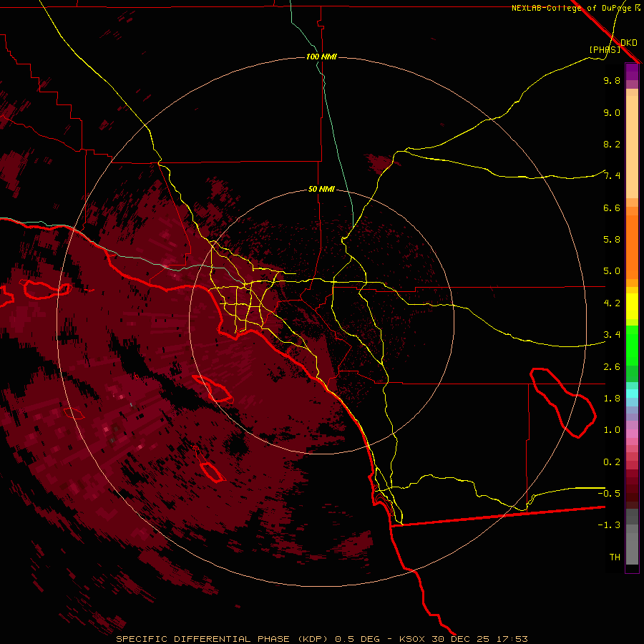The width and height of the screenshot is (644, 644).
Task: Click the 5.8 legend value
Action: click(612, 240)
